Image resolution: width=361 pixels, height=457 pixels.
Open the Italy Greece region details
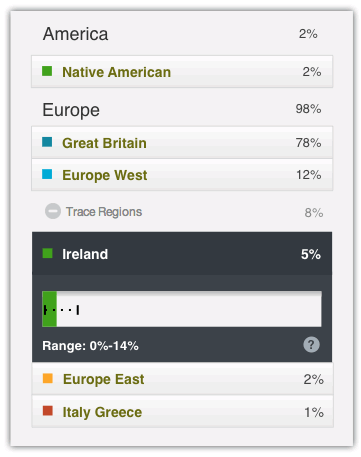pos(182,411)
